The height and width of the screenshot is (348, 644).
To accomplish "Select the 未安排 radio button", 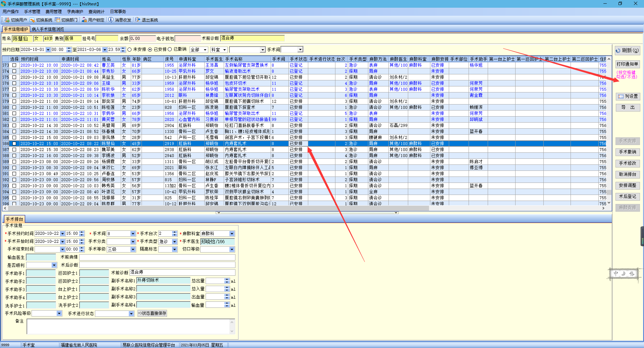I will (x=129, y=50).
